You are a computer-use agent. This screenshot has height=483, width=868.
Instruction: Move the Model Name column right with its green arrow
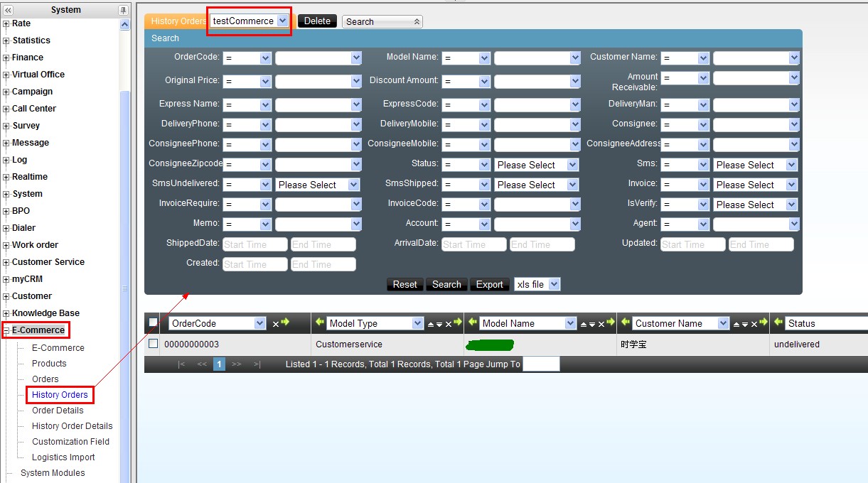coord(611,322)
